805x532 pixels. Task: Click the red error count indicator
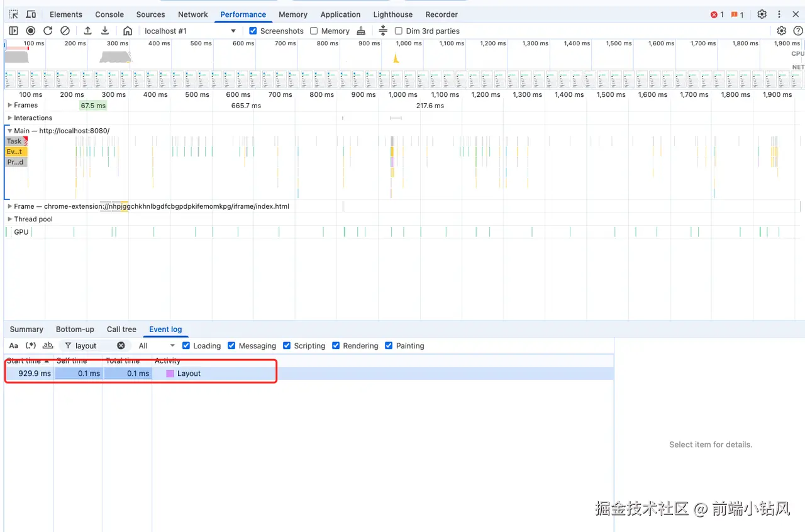click(717, 14)
